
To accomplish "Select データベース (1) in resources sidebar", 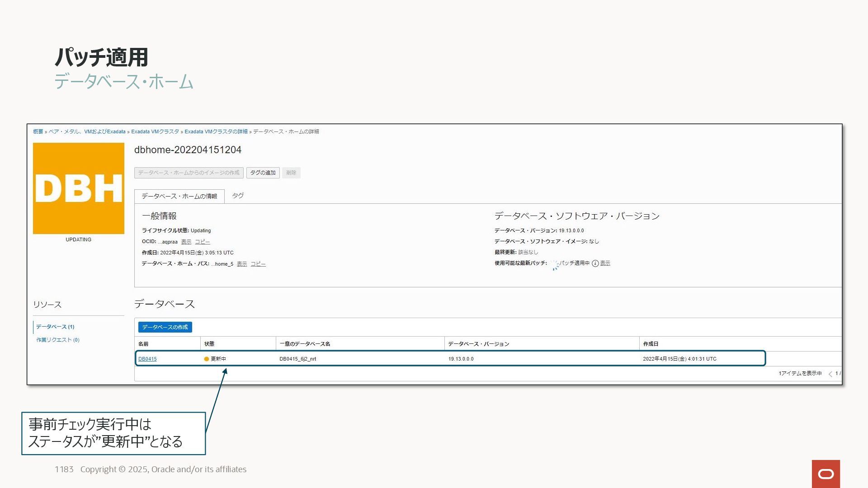I will click(55, 327).
